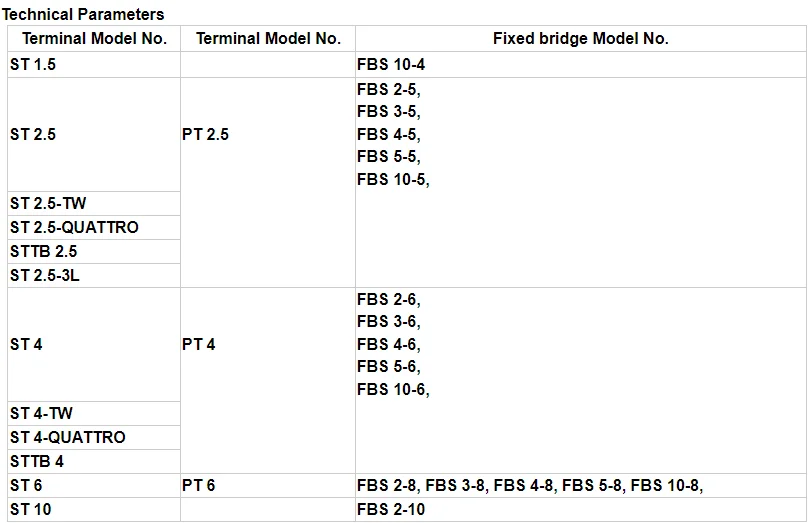Screen dimensions: 808x523
Task: Click the FBS 2-6 entry
Action: 388,299
